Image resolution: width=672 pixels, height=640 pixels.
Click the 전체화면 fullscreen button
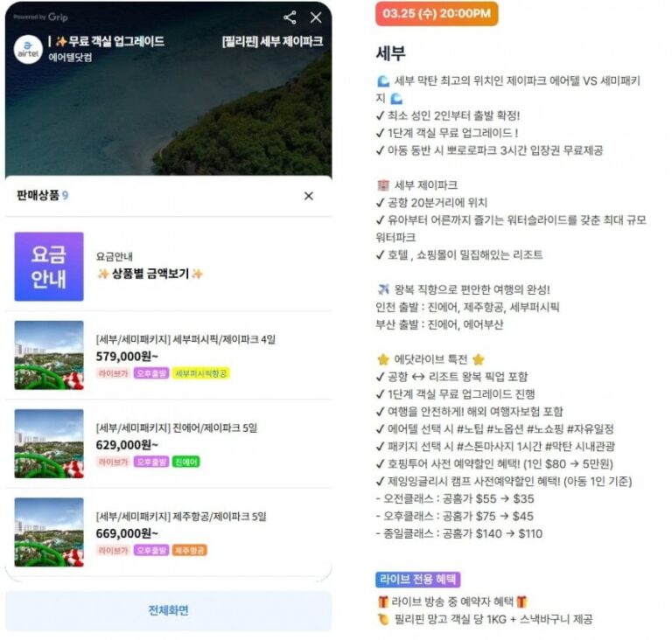click(x=168, y=610)
